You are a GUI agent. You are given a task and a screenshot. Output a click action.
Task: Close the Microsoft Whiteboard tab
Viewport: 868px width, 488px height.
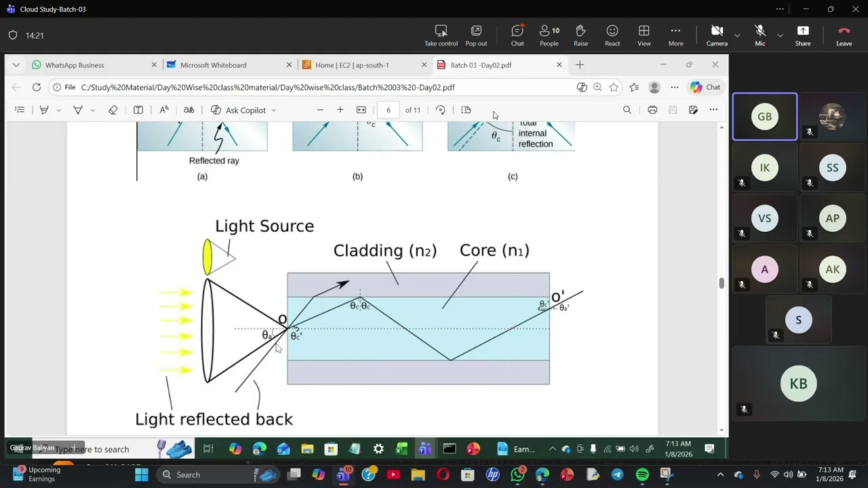coord(289,65)
